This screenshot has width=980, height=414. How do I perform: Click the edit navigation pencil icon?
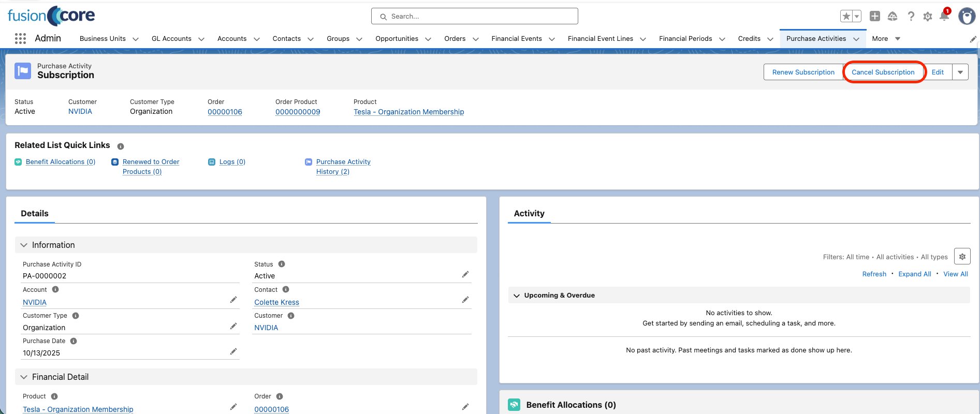point(973,39)
